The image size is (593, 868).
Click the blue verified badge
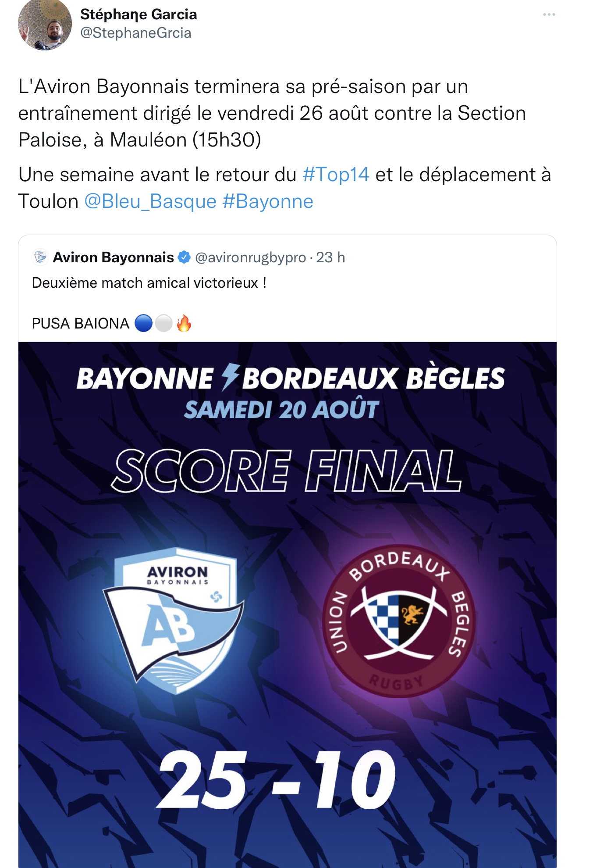(184, 257)
